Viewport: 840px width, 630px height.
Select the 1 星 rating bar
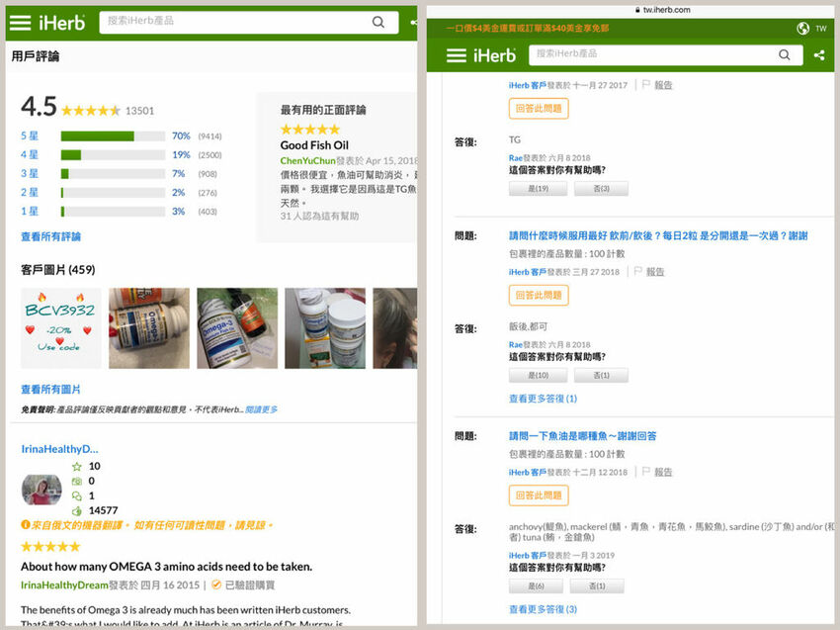pos(30,212)
